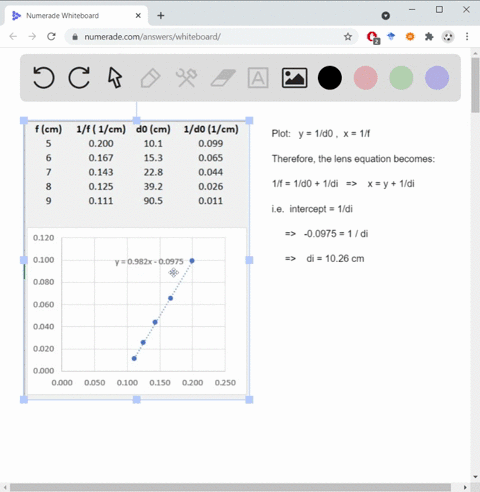
Task: Click the 'i.e. intercept = 1/di' line
Action: click(312, 209)
